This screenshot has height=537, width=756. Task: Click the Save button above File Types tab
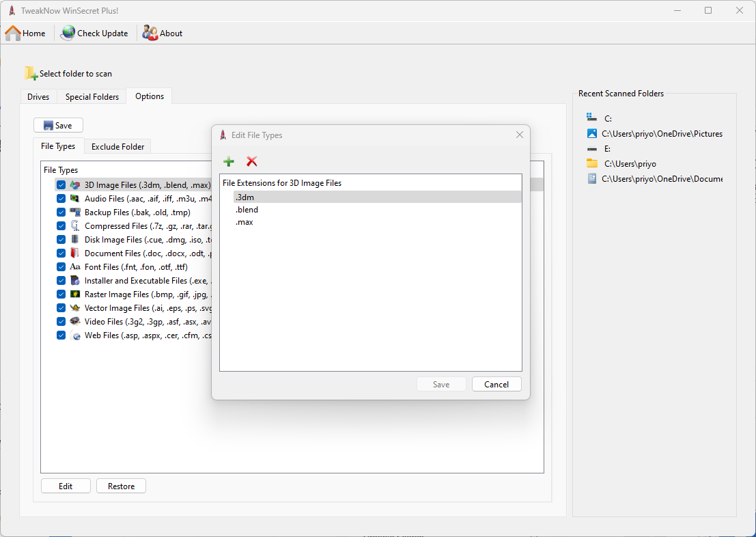point(58,126)
